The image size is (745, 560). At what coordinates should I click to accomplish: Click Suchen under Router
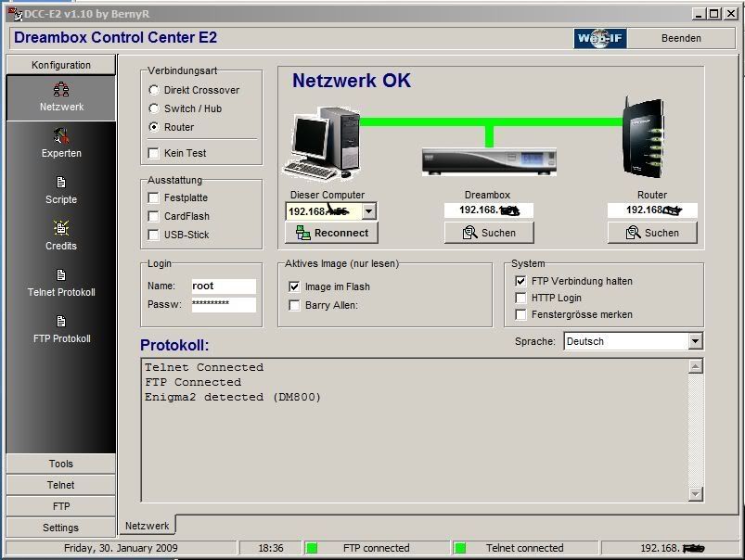652,233
